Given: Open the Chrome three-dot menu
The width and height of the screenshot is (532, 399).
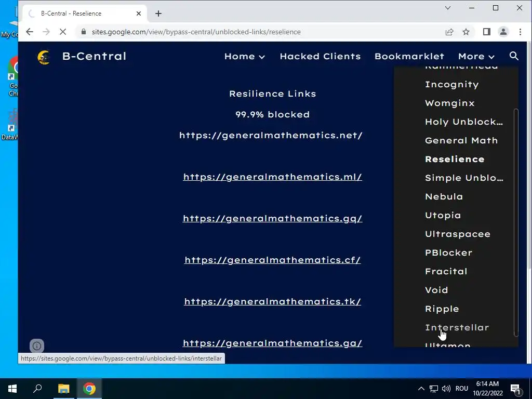Looking at the screenshot, I should pyautogui.click(x=520, y=32).
